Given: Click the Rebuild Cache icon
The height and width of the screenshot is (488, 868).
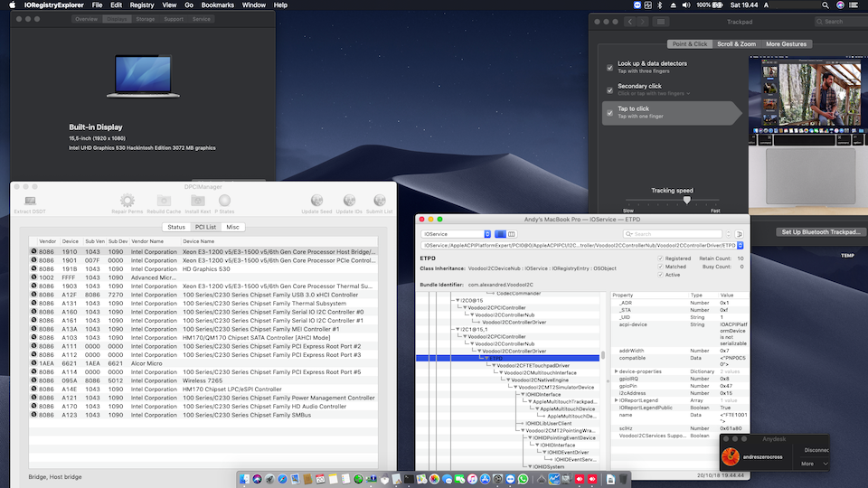Looking at the screenshot, I should [165, 201].
